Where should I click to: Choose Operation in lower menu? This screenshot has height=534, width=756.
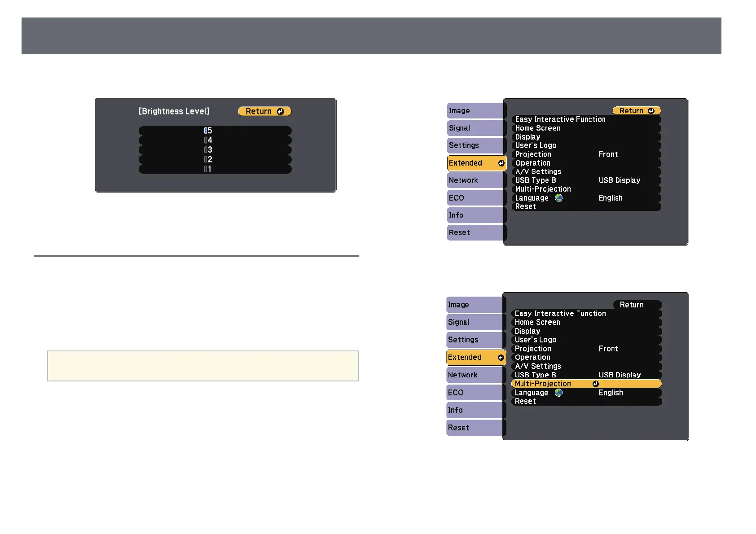pos(586,358)
